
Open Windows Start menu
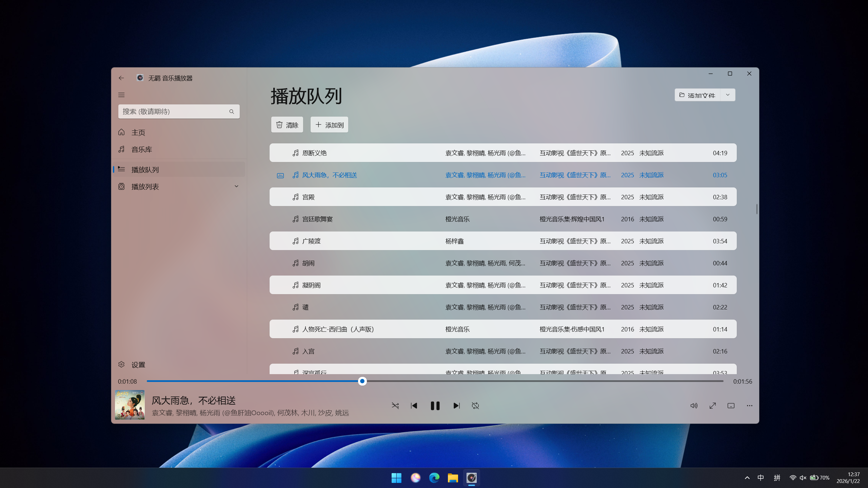(x=396, y=478)
